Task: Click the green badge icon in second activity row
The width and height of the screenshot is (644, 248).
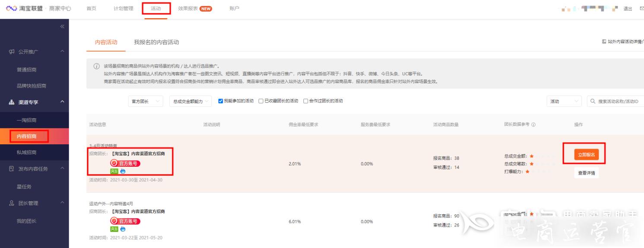Action: [114, 229]
